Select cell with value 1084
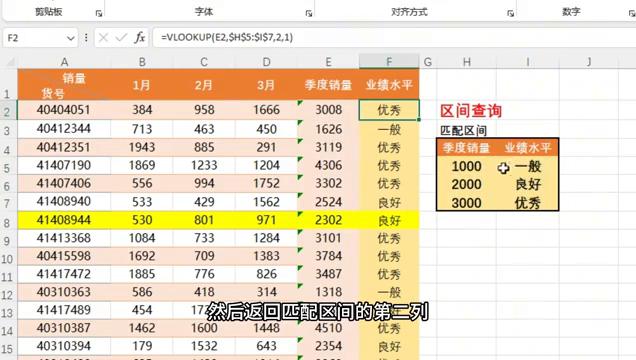636x360 pixels. pos(142,238)
